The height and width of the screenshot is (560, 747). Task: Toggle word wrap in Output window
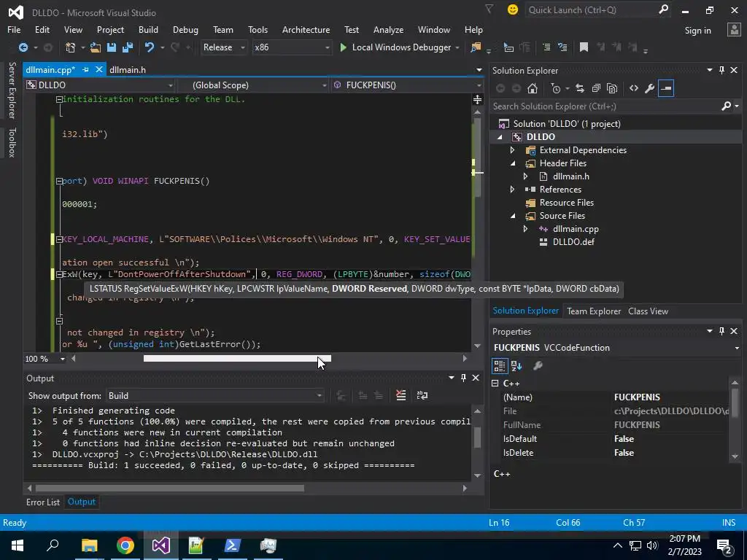(x=422, y=395)
